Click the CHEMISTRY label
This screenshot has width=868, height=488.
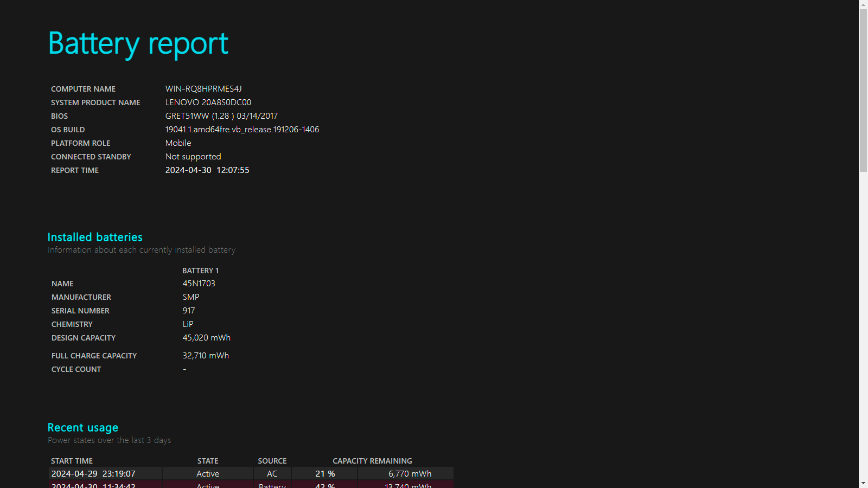pos(72,324)
